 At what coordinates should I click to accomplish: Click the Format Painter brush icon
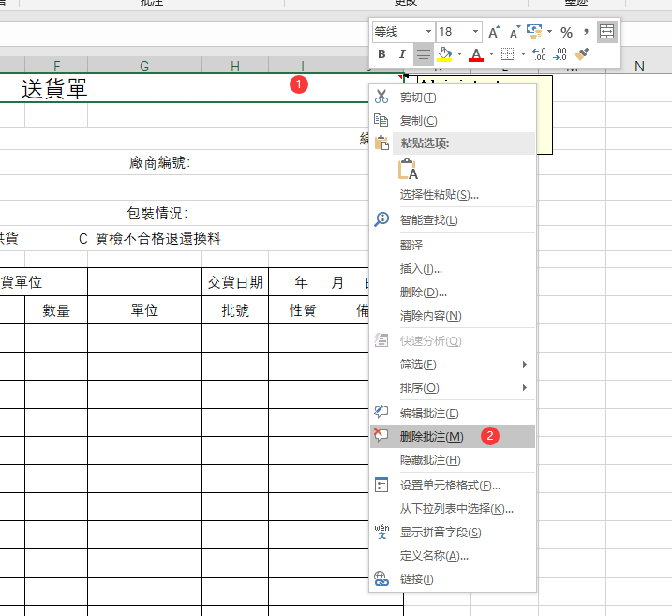coord(582,54)
